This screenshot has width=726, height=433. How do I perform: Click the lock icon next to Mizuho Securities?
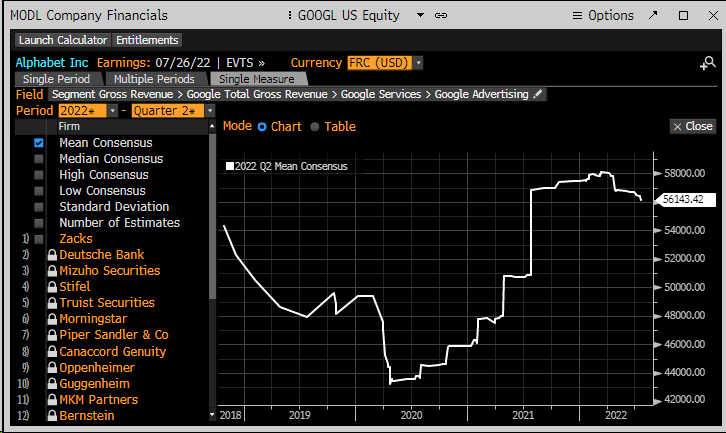(52, 271)
